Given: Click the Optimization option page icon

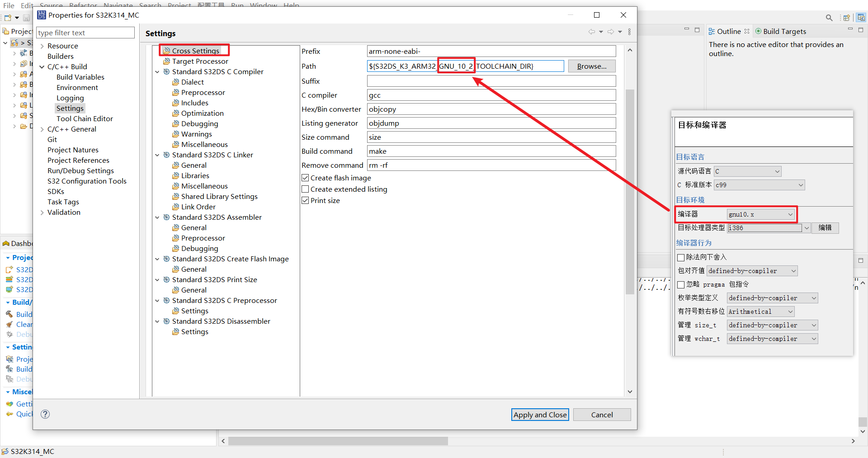Looking at the screenshot, I should [176, 113].
